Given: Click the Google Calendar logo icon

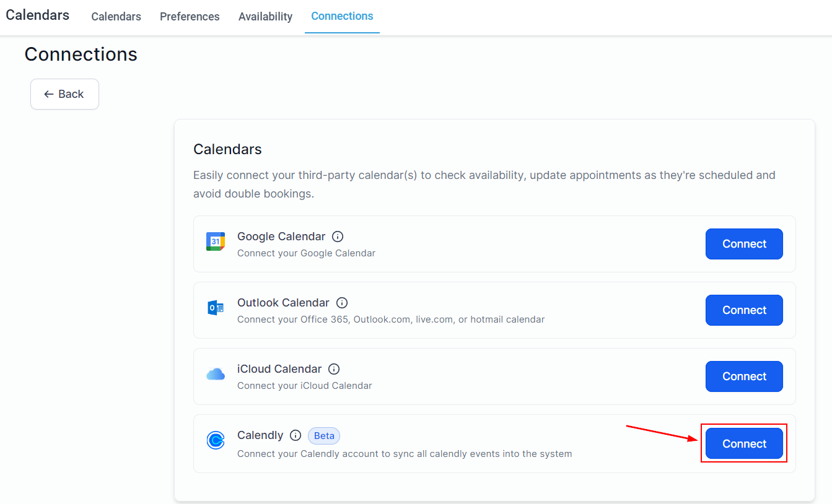Looking at the screenshot, I should (x=216, y=241).
